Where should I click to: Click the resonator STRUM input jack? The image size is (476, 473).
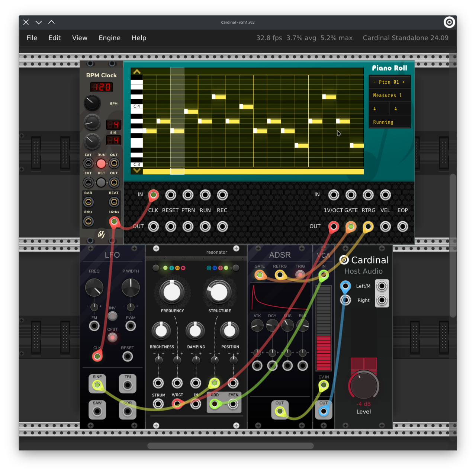point(158,404)
